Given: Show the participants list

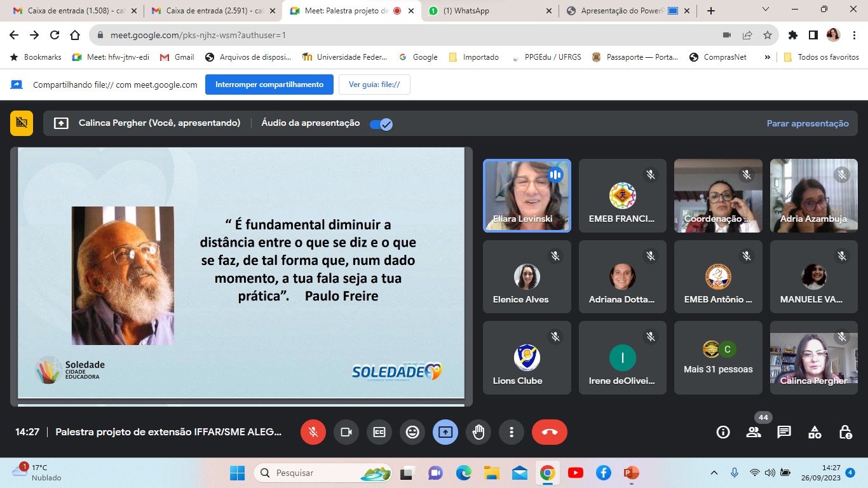Looking at the screenshot, I should point(754,432).
